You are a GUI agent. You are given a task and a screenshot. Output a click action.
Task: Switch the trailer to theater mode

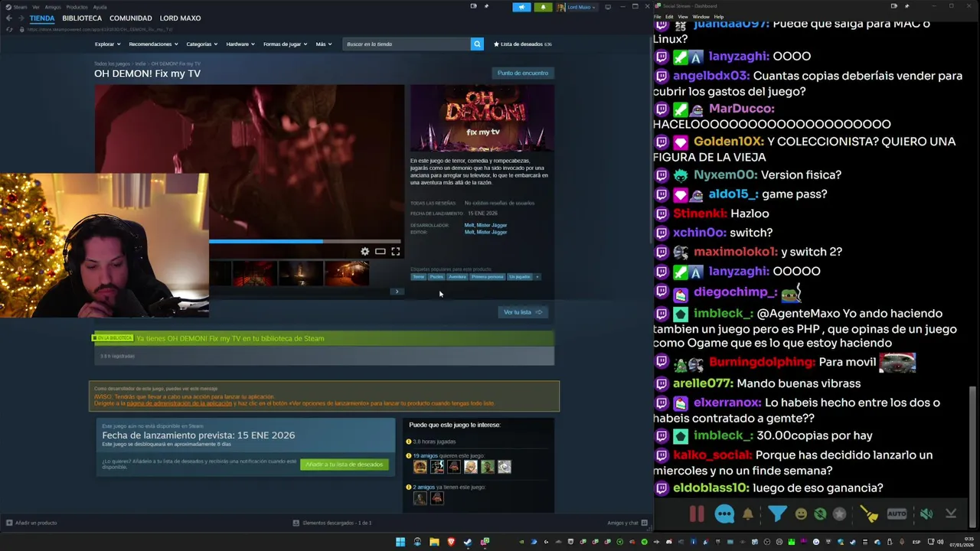point(380,251)
